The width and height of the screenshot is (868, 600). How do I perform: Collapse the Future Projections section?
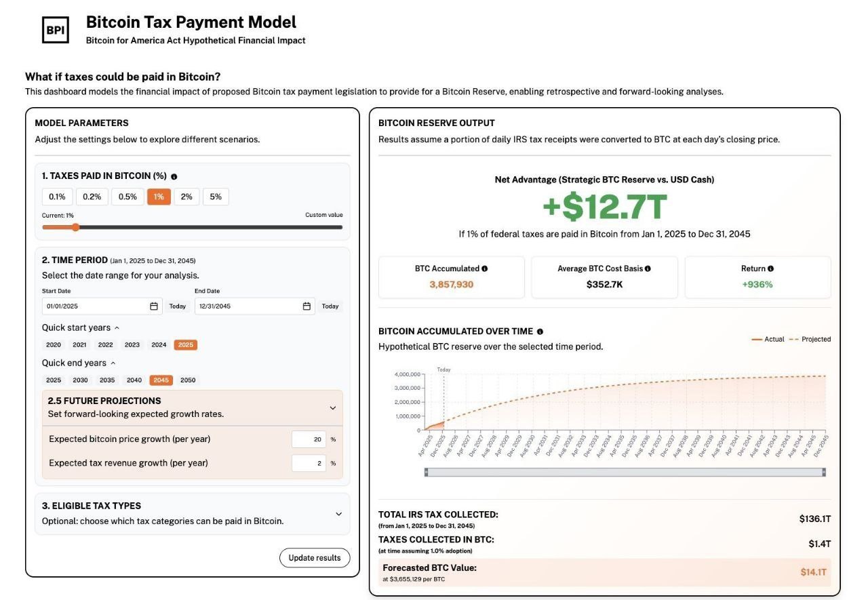coord(332,408)
